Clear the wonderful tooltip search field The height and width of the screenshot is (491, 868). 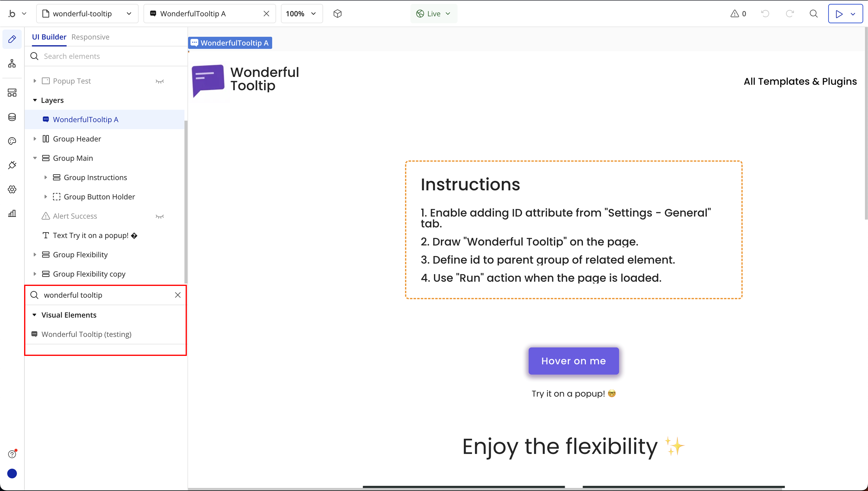(x=178, y=295)
